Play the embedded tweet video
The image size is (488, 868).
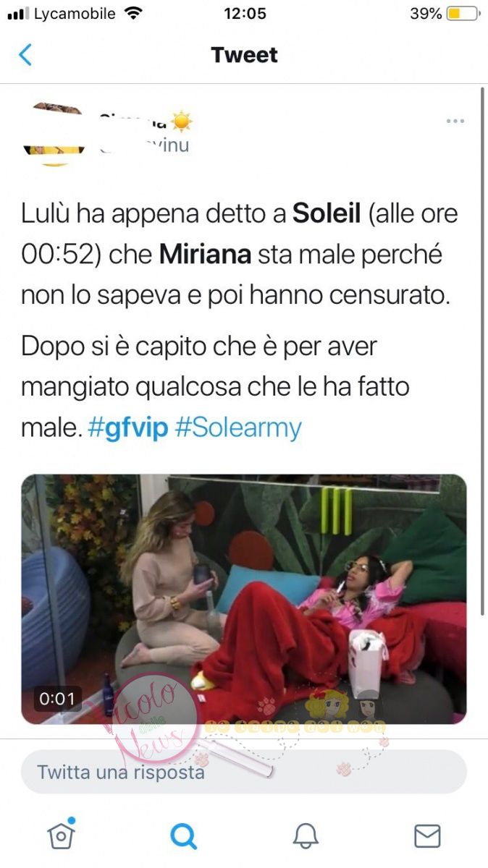tap(244, 599)
